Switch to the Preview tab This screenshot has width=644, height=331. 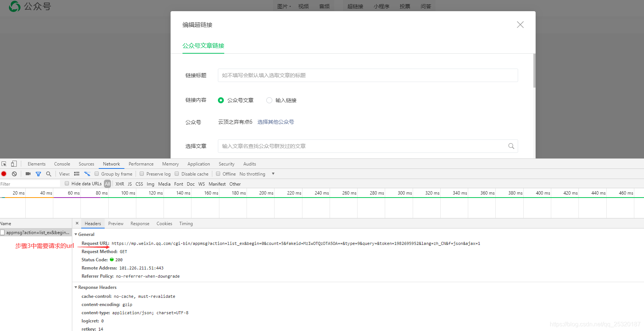click(x=116, y=224)
